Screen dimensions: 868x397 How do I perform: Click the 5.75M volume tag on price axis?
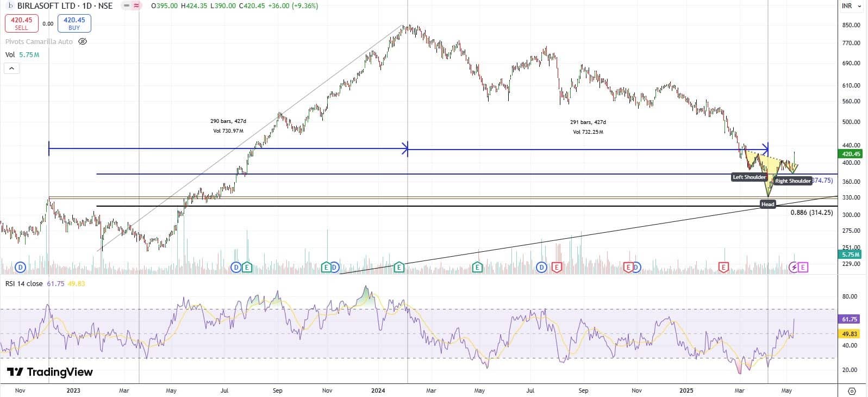851,255
